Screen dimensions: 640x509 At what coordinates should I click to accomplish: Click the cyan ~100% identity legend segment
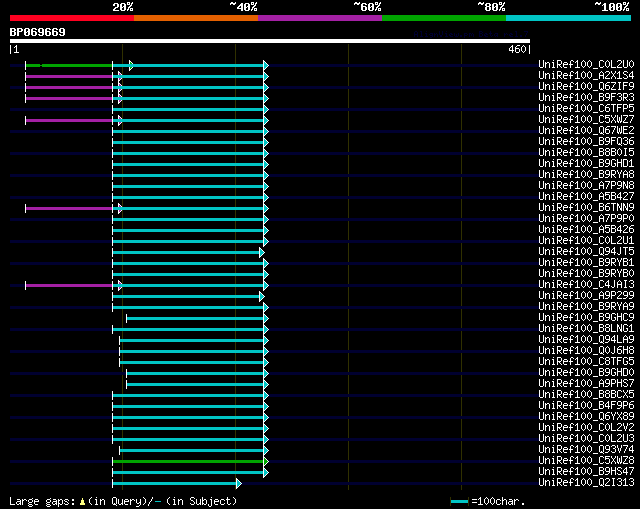[569, 18]
